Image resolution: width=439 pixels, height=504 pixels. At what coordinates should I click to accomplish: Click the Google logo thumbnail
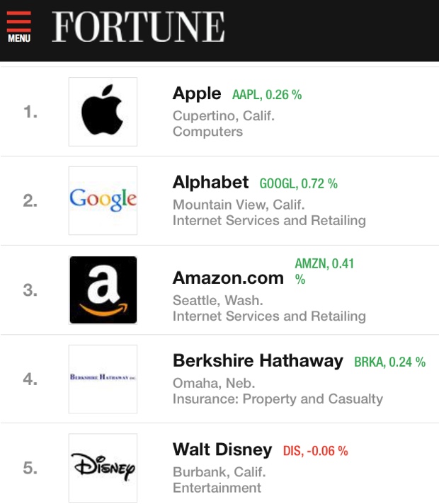click(x=103, y=200)
